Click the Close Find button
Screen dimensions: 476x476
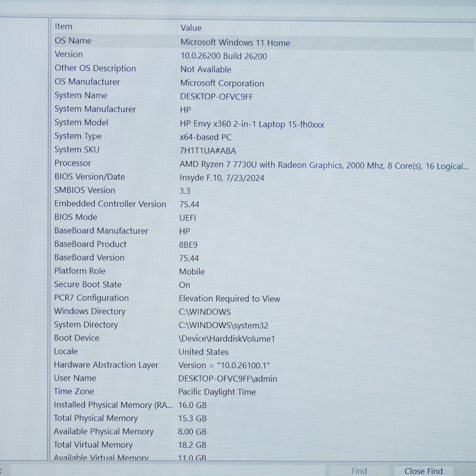click(x=423, y=471)
